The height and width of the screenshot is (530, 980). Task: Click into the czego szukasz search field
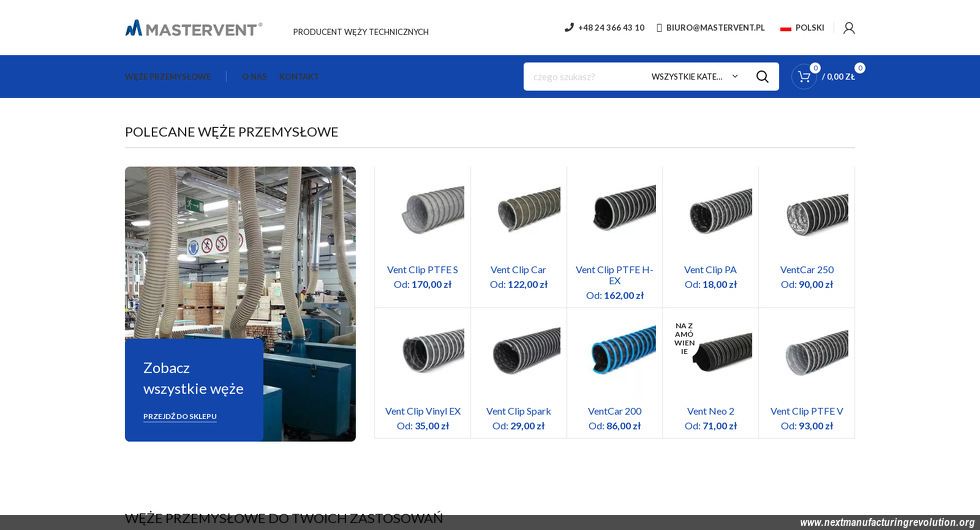(584, 76)
